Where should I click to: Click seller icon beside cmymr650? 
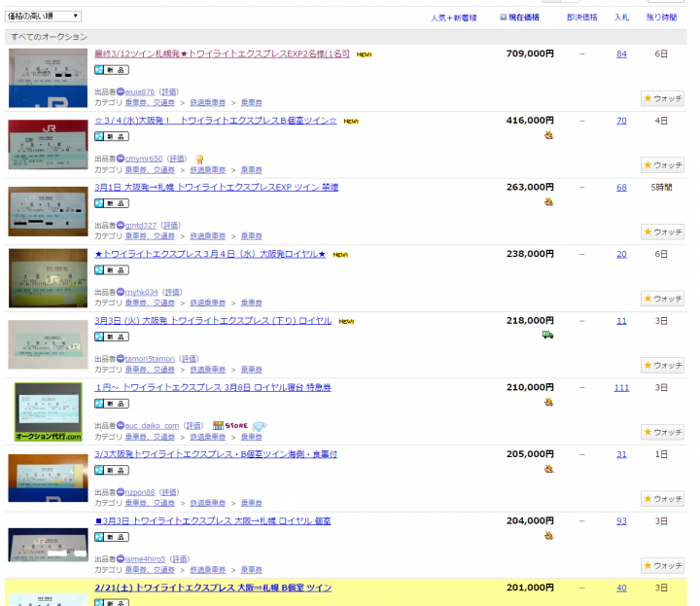point(121,159)
